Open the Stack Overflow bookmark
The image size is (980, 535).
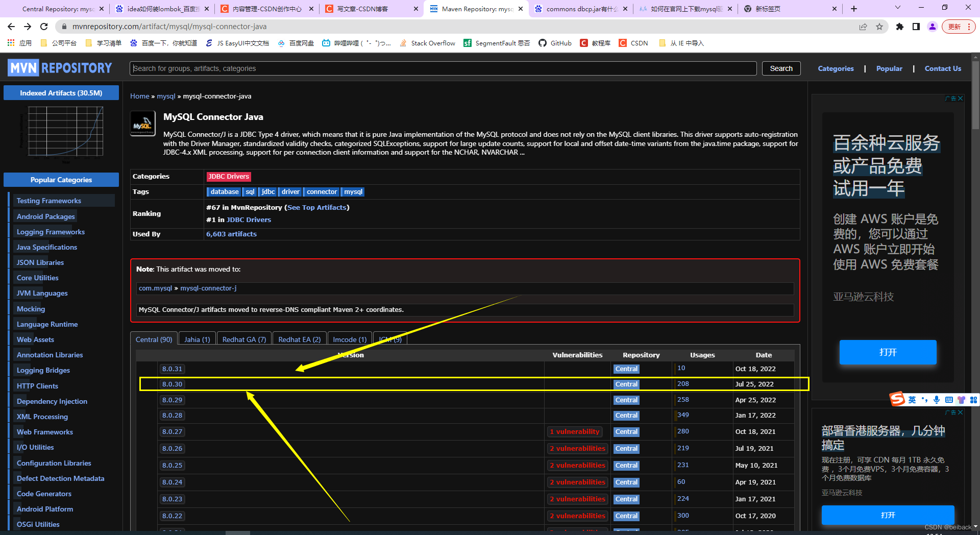(428, 43)
